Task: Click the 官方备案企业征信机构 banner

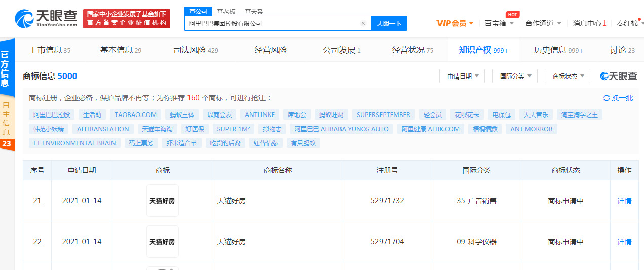Action: (127, 19)
